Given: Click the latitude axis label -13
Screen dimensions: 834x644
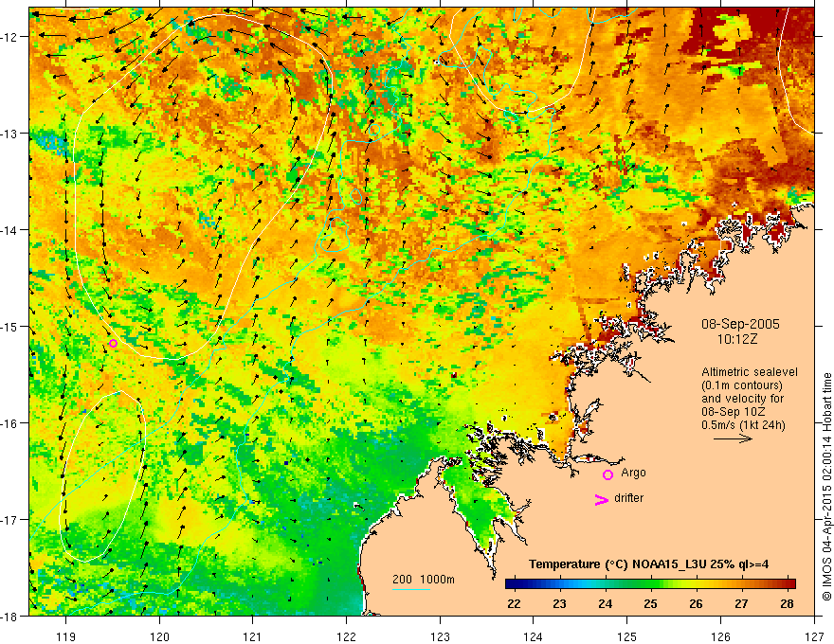Looking at the screenshot, I should [9, 134].
